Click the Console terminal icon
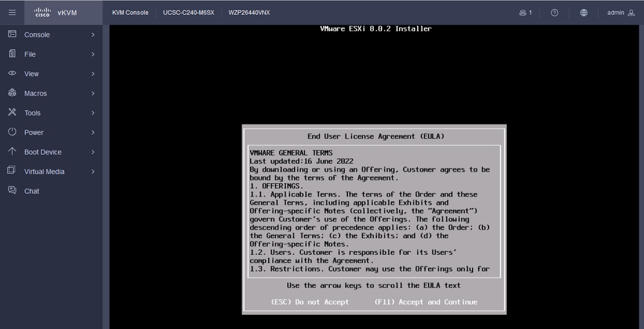Image resolution: width=644 pixels, height=329 pixels. pos(12,34)
